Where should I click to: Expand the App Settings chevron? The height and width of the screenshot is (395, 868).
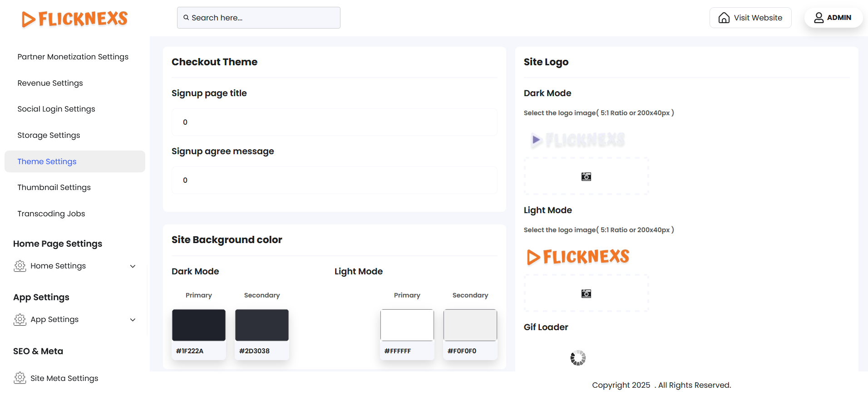[x=133, y=320]
